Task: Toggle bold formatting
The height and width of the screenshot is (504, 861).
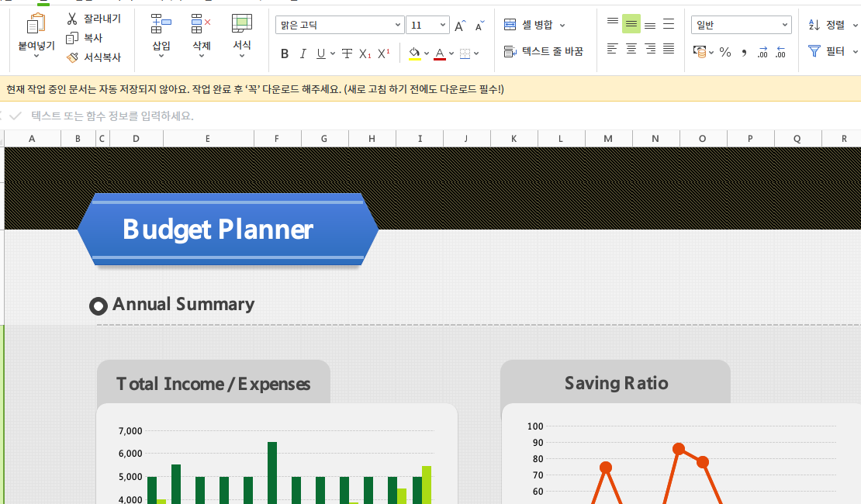Action: tap(285, 53)
